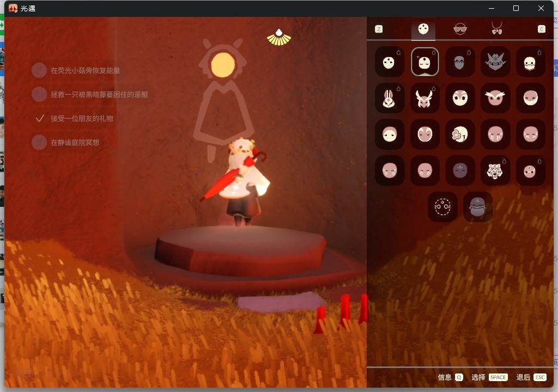558x392 pixels.
Task: Click the 选择 SPACE select button
Action: click(x=489, y=377)
